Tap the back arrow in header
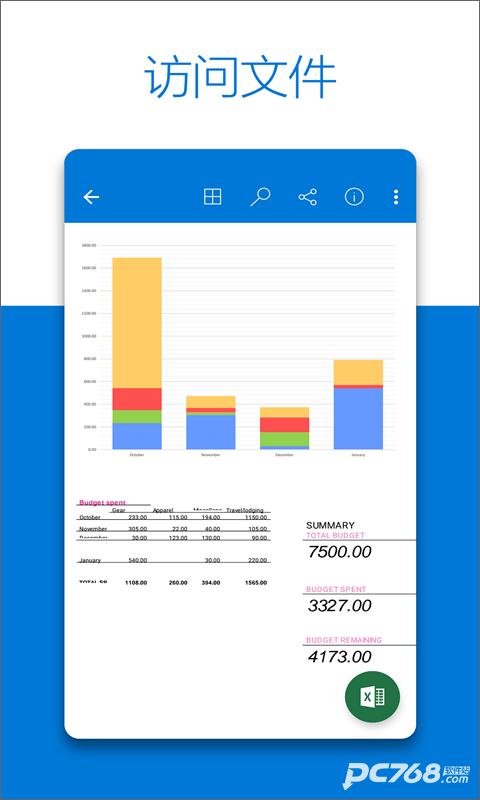 click(91, 197)
